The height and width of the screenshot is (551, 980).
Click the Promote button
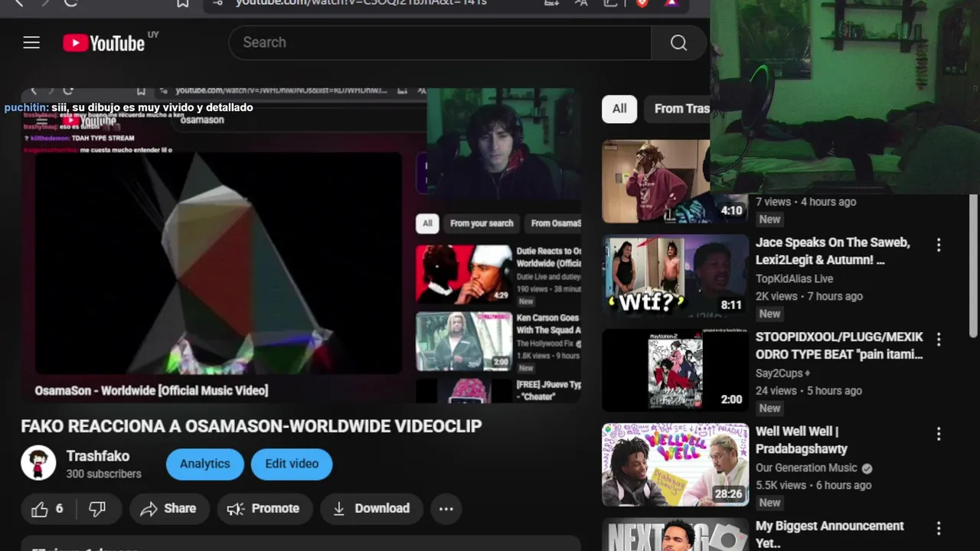coord(264,509)
